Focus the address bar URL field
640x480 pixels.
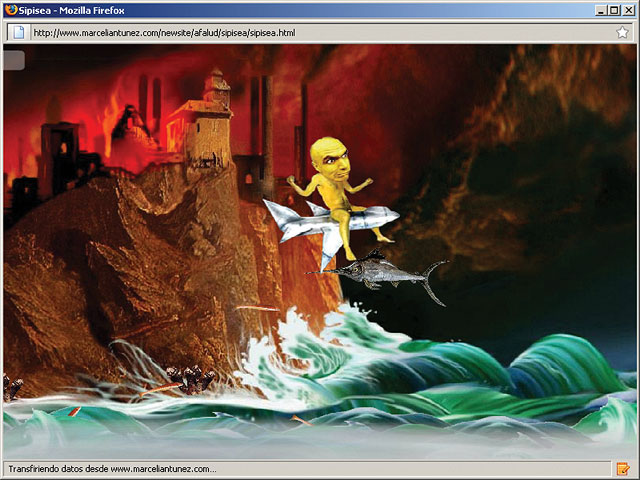pyautogui.click(x=320, y=33)
